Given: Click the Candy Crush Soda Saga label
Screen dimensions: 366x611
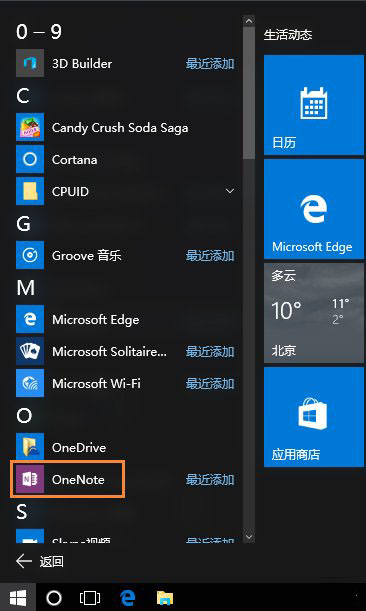Looking at the screenshot, I should click(120, 128).
